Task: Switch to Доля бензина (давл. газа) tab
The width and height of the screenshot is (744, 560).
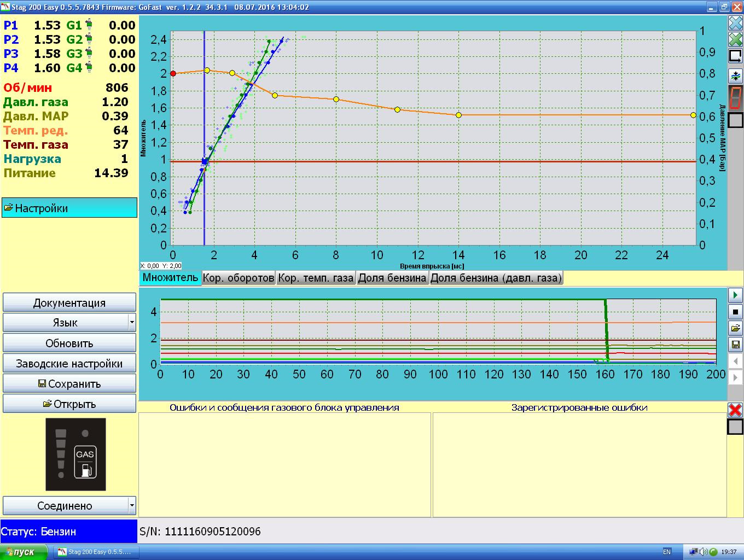Action: coord(496,278)
